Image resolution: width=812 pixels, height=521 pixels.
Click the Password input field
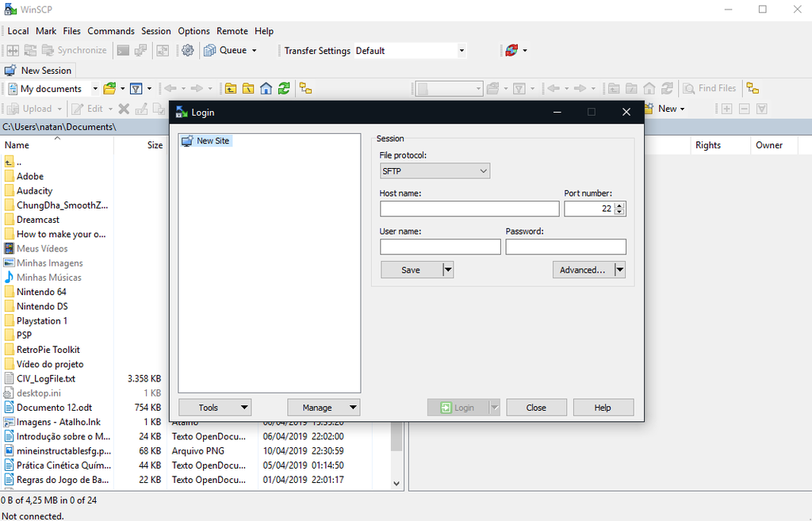(x=565, y=247)
